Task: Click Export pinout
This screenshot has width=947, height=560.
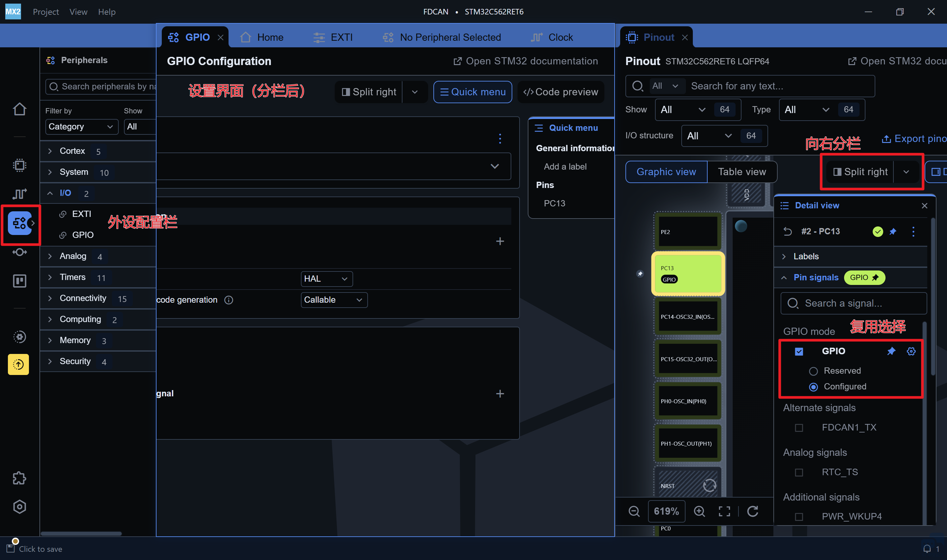Action: click(914, 139)
